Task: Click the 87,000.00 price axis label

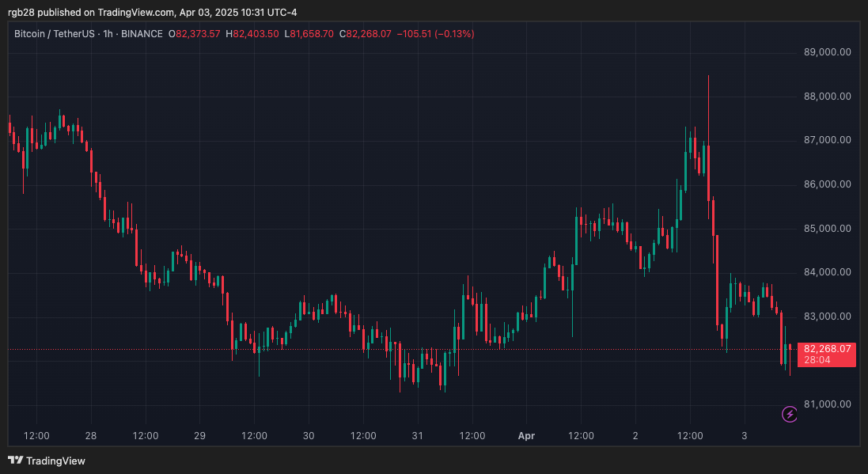Action: click(x=827, y=140)
